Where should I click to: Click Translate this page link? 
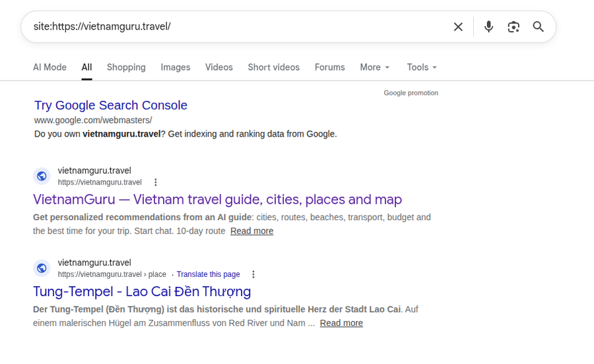coord(208,274)
